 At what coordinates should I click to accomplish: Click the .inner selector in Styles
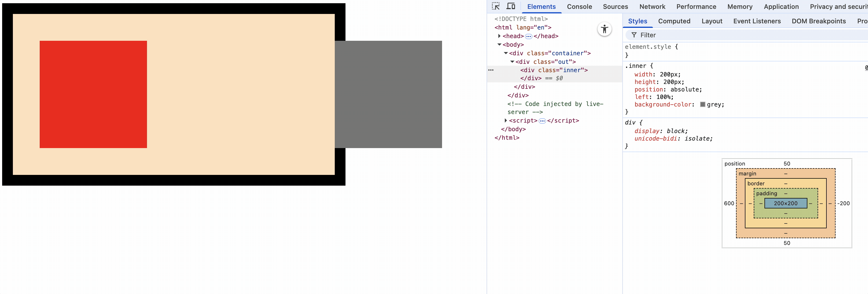click(635, 66)
